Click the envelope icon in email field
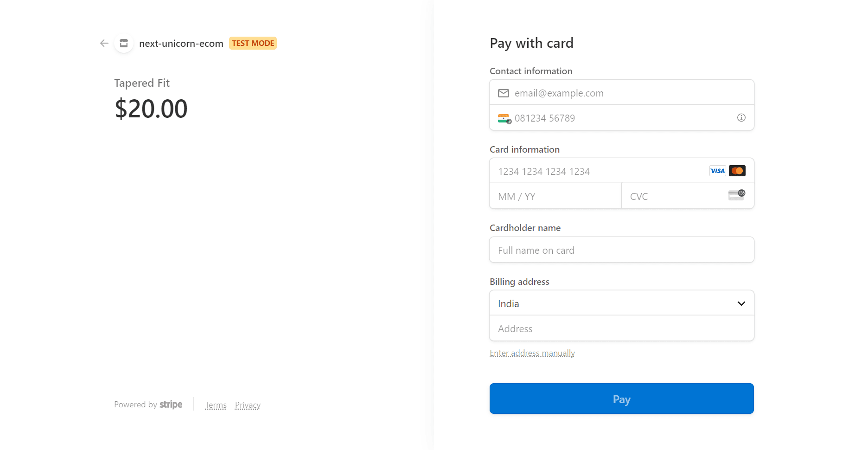 point(504,93)
